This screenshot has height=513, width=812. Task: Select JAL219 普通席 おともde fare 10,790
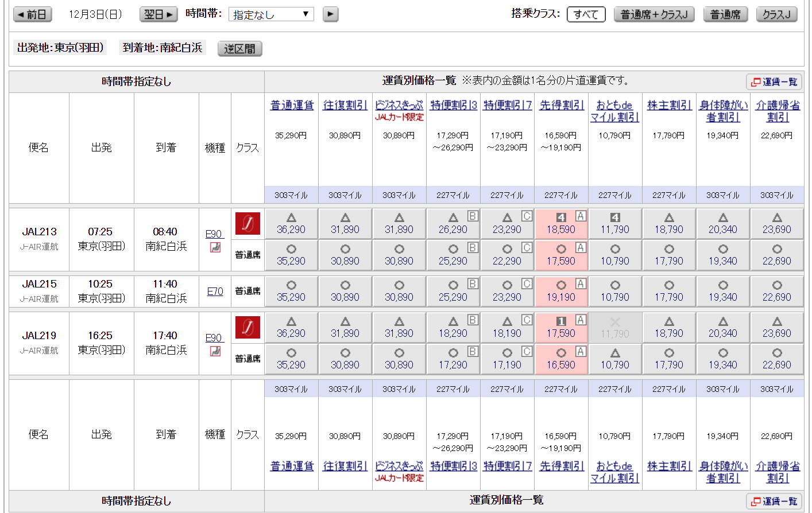615,359
